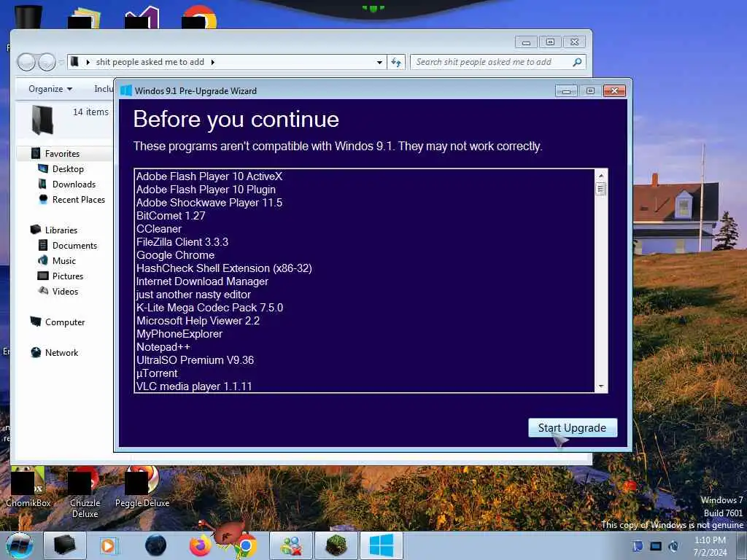Open Organize menu in Explorer window

(x=50, y=89)
